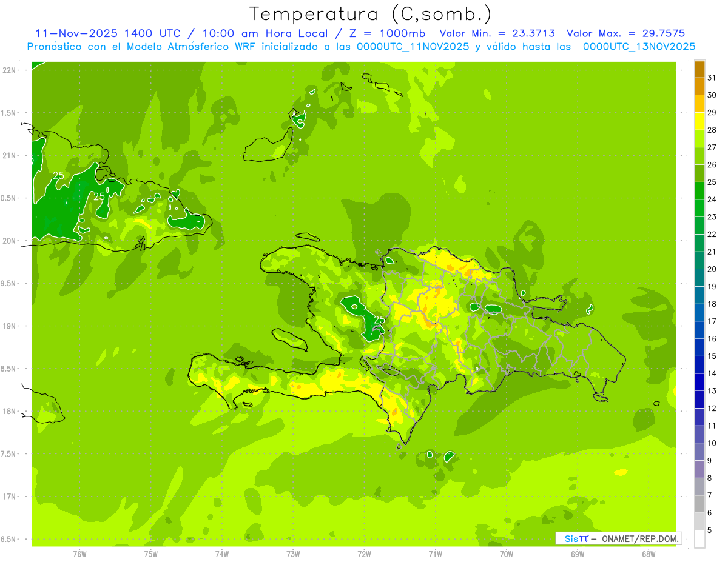This screenshot has width=728, height=562.
Task: Click legend value 17 on the colorbar
Action: click(x=712, y=321)
